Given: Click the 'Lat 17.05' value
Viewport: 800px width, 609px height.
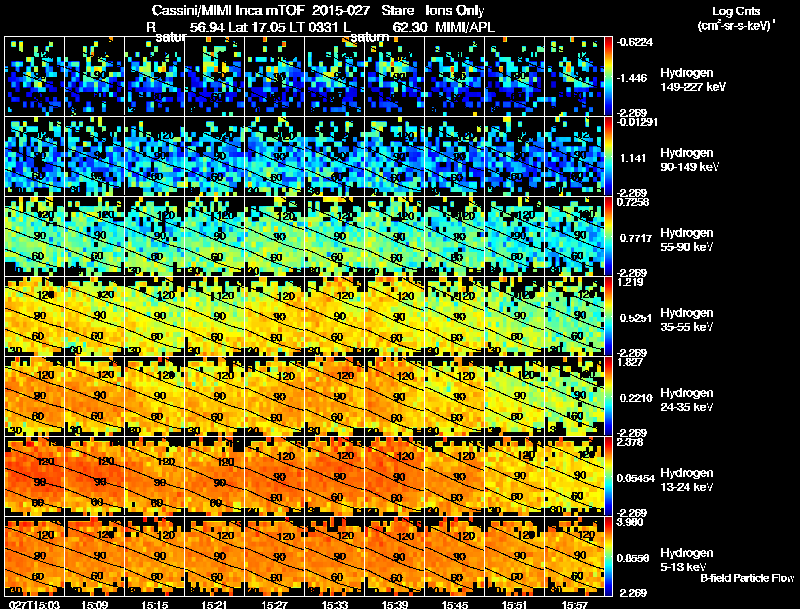Looking at the screenshot, I should pos(257,27).
